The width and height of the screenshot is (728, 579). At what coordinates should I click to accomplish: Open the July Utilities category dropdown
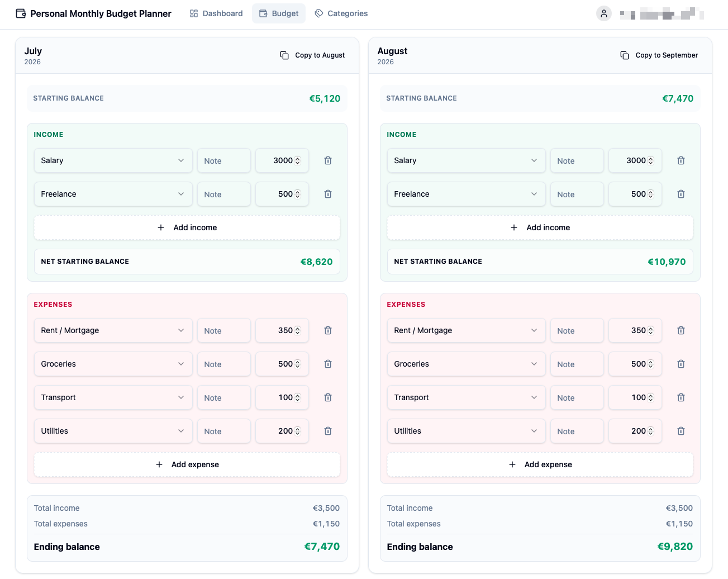pyautogui.click(x=113, y=431)
